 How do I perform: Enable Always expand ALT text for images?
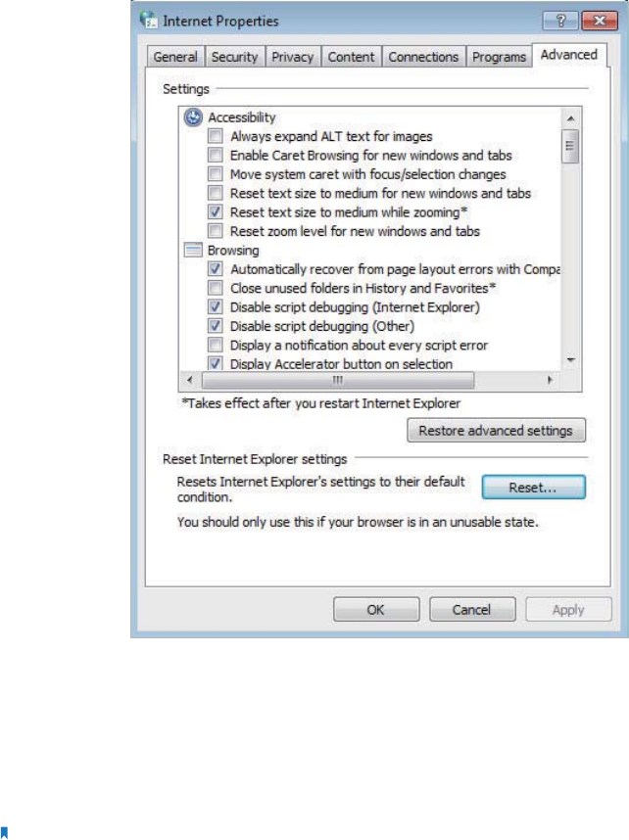pos(215,136)
